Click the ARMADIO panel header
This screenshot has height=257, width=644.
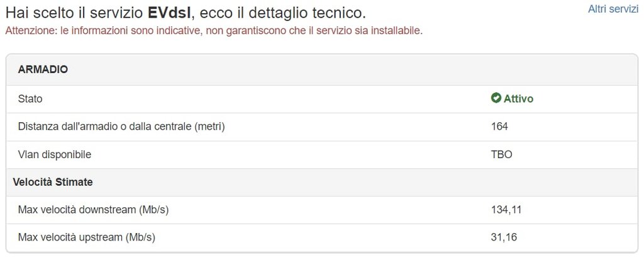click(43, 69)
